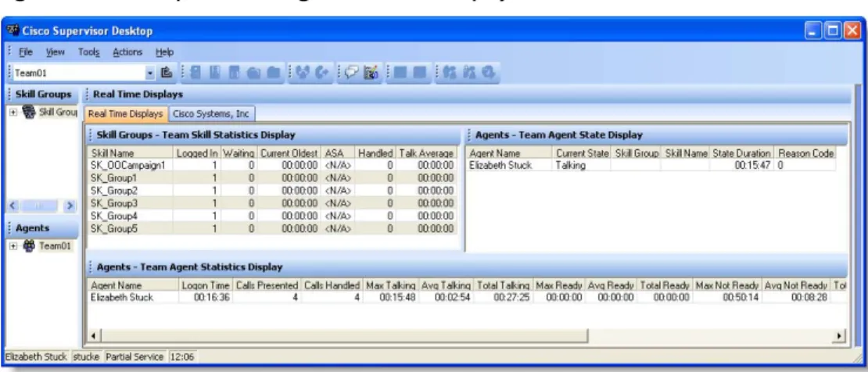Viewport: 868px width, 372px height.
Task: Open the Chat speech bubble icon
Action: point(351,73)
